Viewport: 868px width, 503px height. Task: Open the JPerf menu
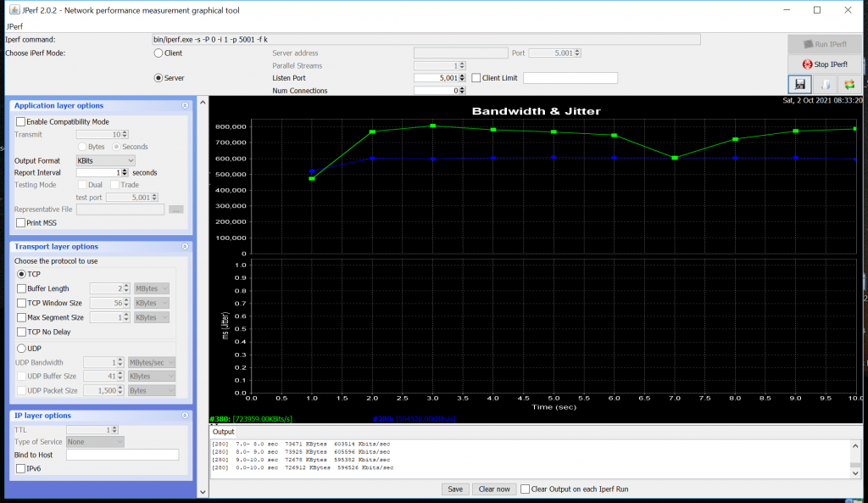click(15, 26)
